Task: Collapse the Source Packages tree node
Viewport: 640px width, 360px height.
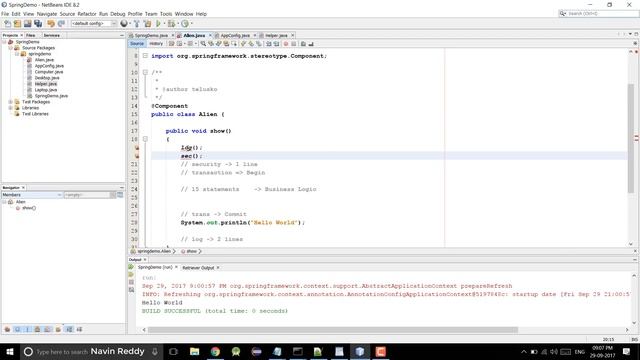Action: pos(11,48)
